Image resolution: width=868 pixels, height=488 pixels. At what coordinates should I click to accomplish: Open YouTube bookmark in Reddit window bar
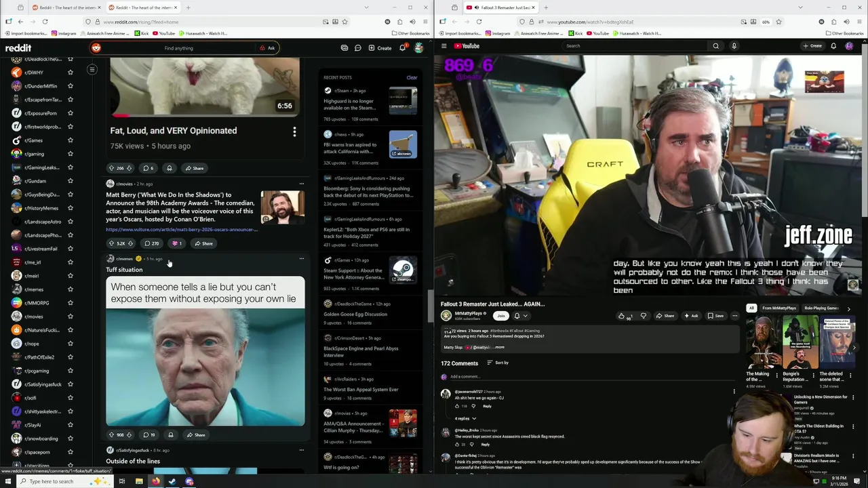(x=163, y=33)
